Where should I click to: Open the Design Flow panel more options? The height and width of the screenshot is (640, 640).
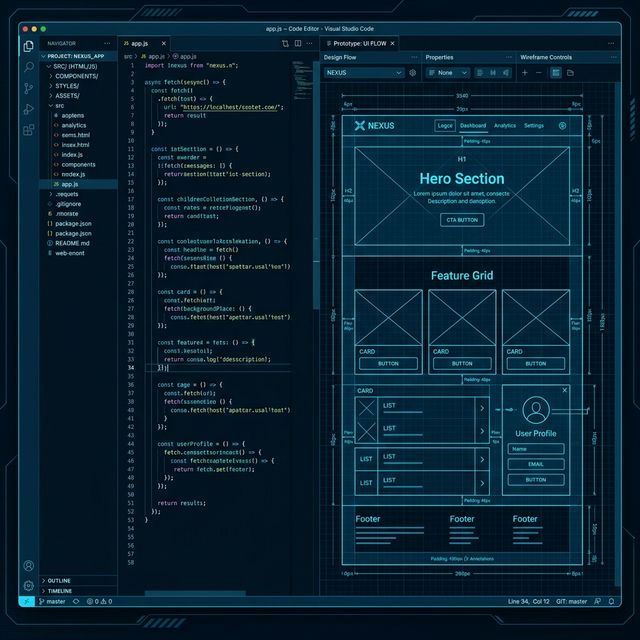coord(414,57)
